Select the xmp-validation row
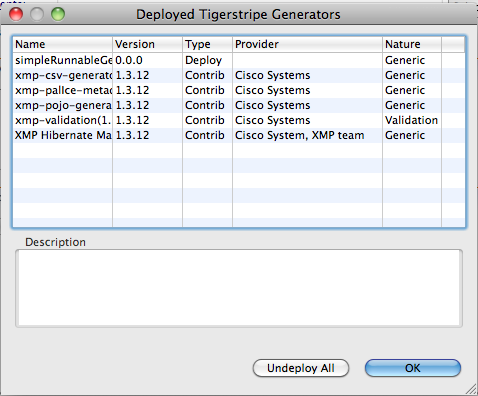 click(x=239, y=120)
